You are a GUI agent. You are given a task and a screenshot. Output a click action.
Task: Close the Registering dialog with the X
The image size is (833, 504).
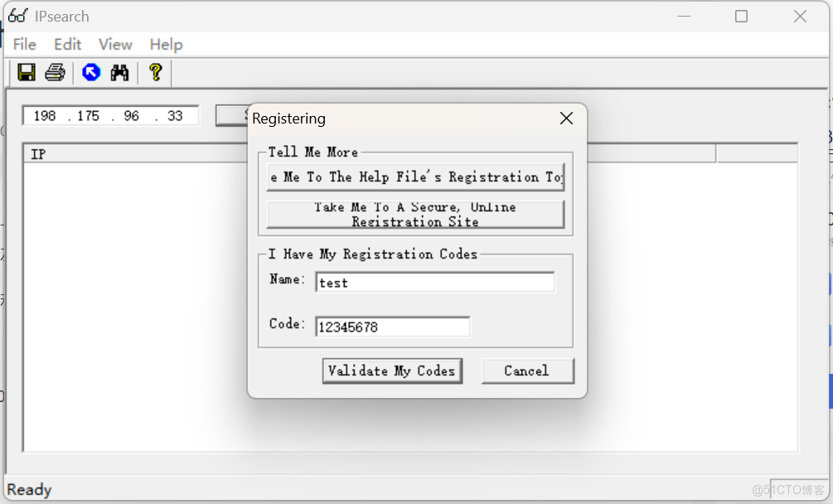tap(566, 118)
